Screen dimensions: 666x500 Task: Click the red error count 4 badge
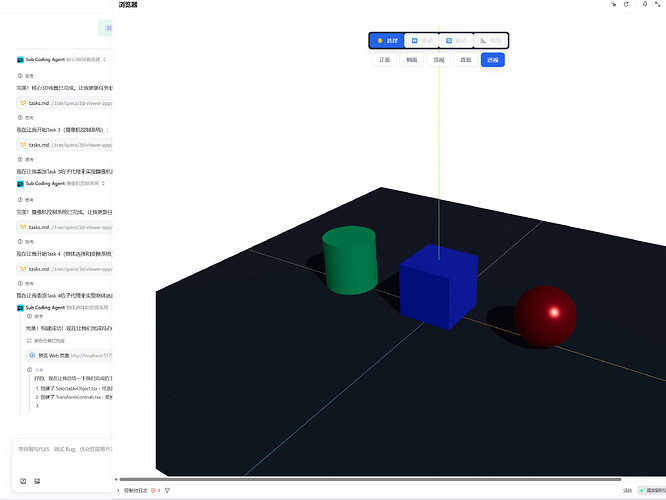point(155,491)
